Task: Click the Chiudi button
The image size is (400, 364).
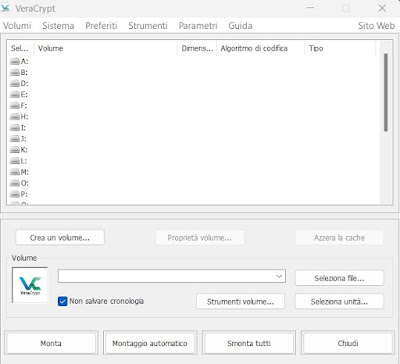Action: pyautogui.click(x=348, y=343)
